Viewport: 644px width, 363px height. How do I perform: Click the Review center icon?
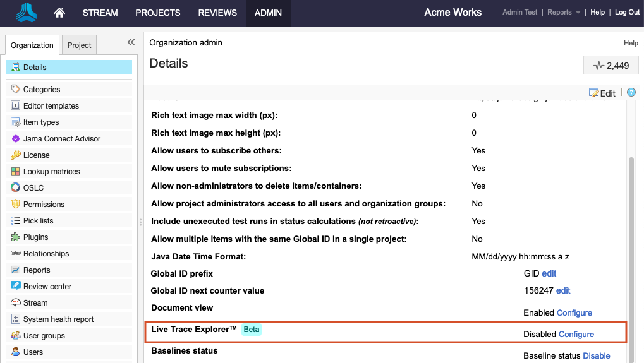pos(16,286)
